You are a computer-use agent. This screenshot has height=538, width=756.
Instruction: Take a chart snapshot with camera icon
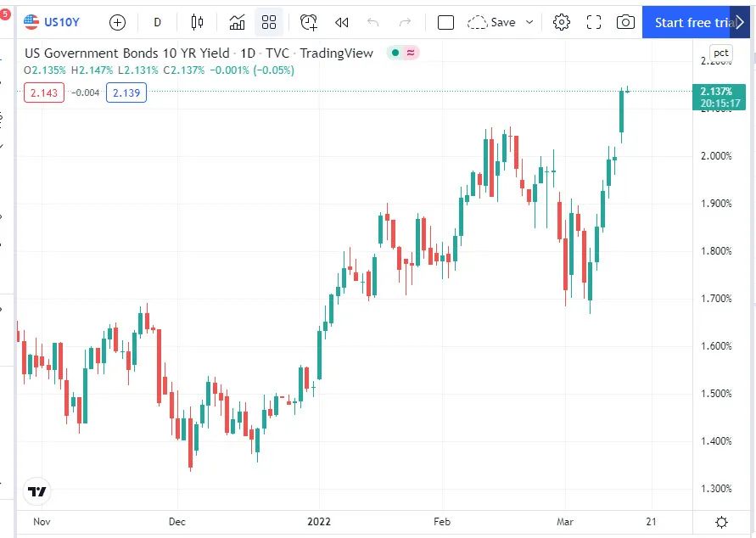pyautogui.click(x=625, y=22)
